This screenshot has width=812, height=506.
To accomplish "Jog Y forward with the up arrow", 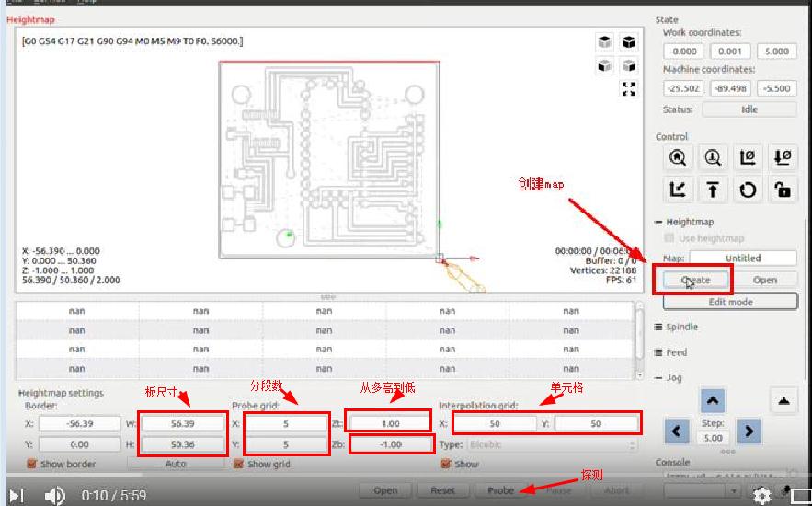I will [x=713, y=400].
